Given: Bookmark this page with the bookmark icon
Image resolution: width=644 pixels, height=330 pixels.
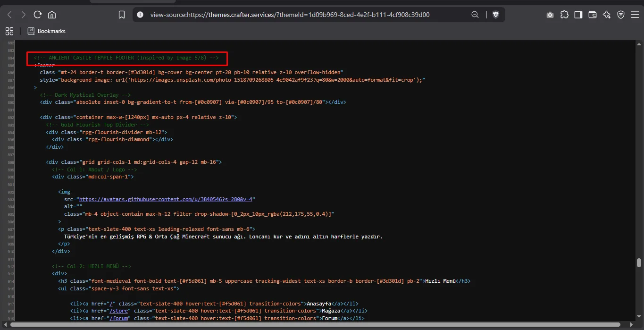Looking at the screenshot, I should [122, 15].
